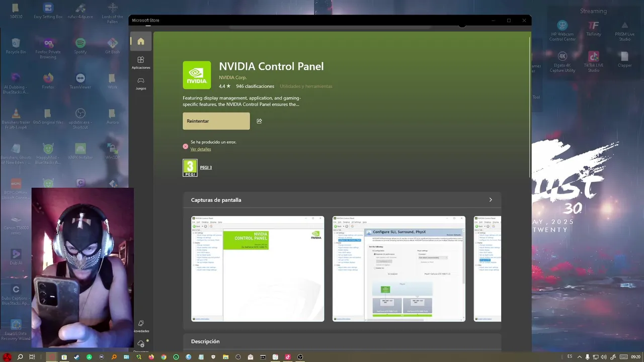Click the 09:20 taskbar clock
This screenshot has height=362, width=644.
tap(635, 357)
